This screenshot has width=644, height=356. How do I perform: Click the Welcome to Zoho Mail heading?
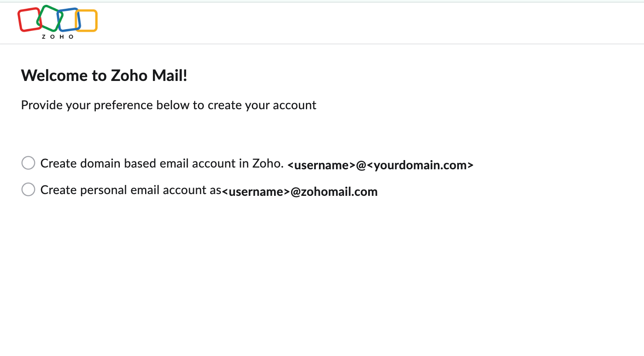(104, 75)
